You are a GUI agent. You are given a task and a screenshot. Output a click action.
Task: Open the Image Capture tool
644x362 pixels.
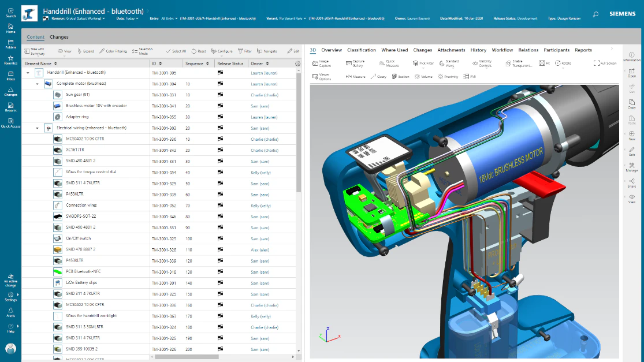point(322,63)
